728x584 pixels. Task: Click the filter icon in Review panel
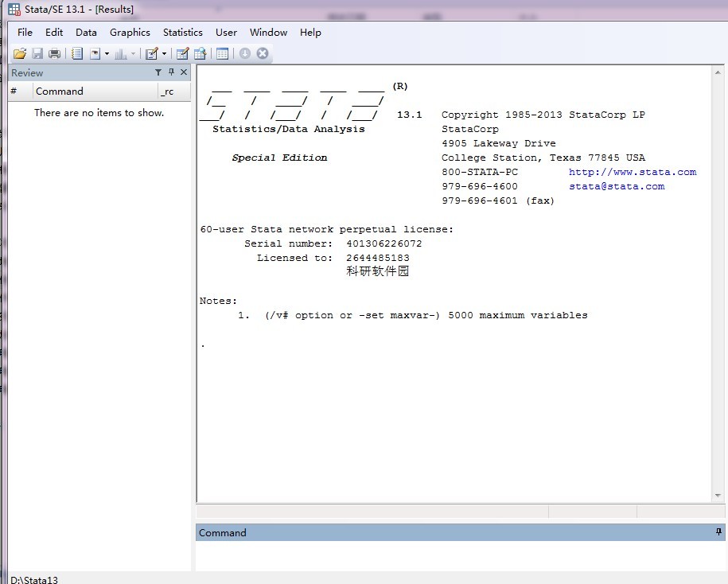158,72
